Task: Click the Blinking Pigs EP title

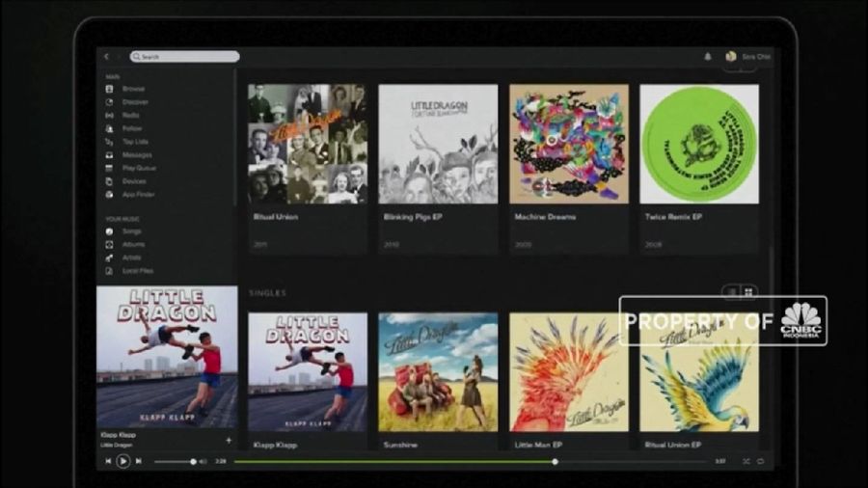Action: tap(413, 217)
